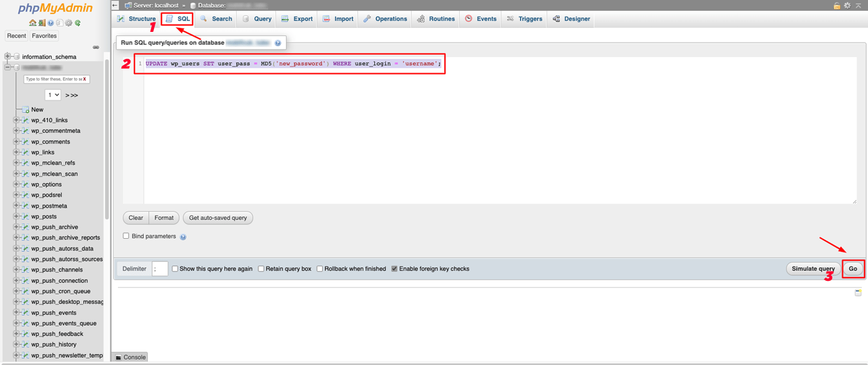
Task: Open phpMyAdmin documentation question-mark icon
Action: coord(51,22)
